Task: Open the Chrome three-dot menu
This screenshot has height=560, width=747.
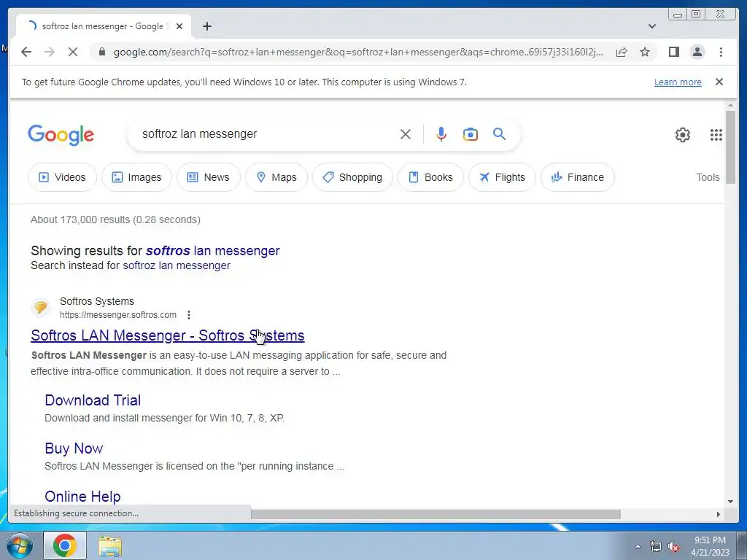Action: (x=721, y=52)
